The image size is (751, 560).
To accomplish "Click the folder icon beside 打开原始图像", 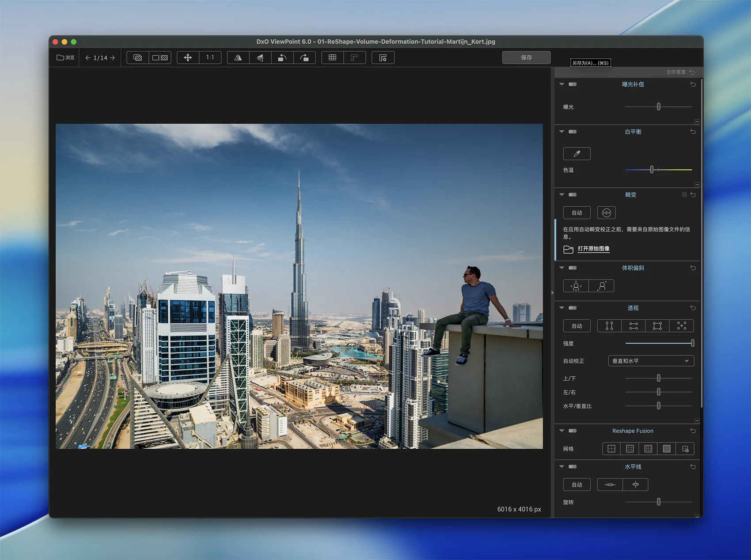I will point(569,249).
